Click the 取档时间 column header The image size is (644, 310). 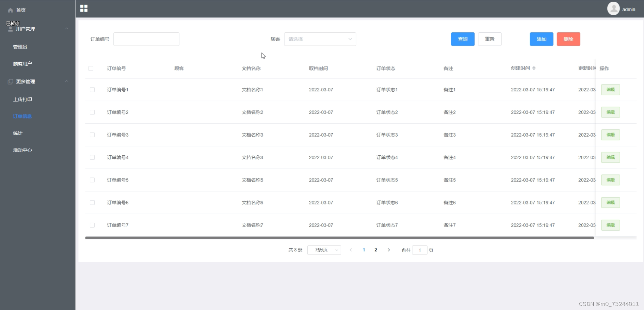(x=318, y=68)
